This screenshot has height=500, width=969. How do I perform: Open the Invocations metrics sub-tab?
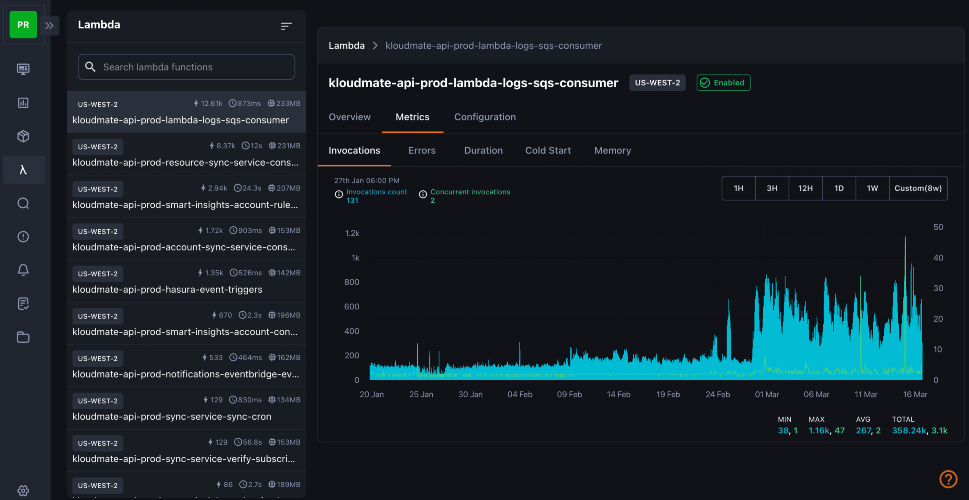pyautogui.click(x=354, y=150)
